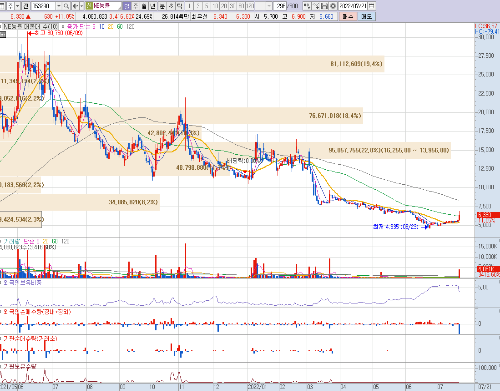Viewport: 500px width, 391px height.
Task: Click the 10-day moving average legend
Action: coord(102,27)
